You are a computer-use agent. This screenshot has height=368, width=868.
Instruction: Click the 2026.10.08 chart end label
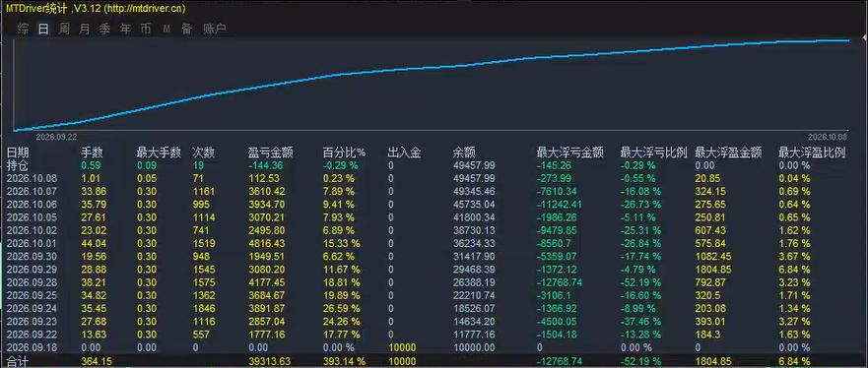point(829,137)
